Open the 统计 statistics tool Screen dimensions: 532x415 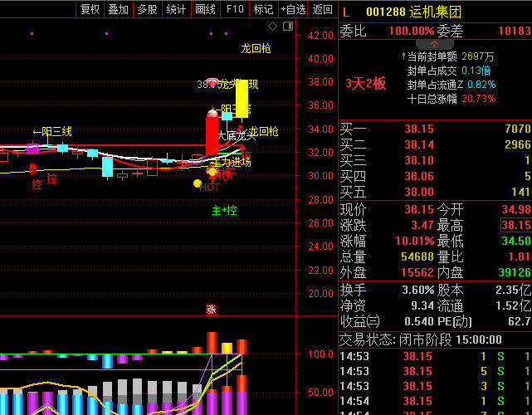click(176, 9)
